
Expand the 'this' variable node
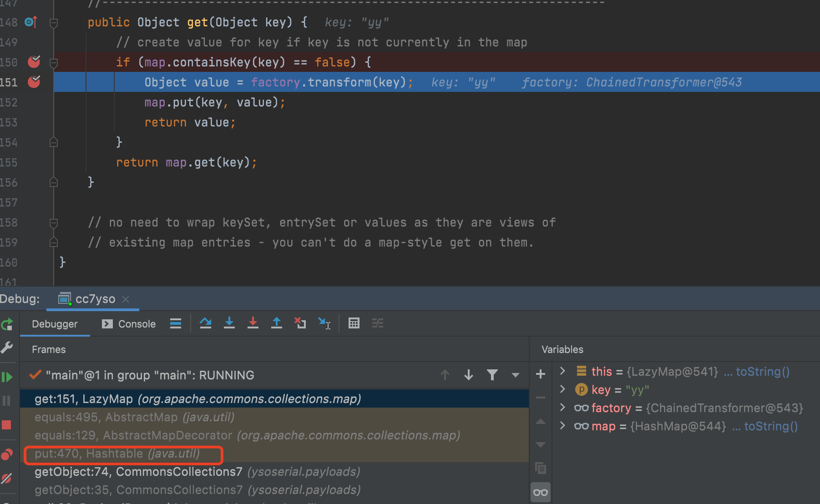click(x=562, y=371)
